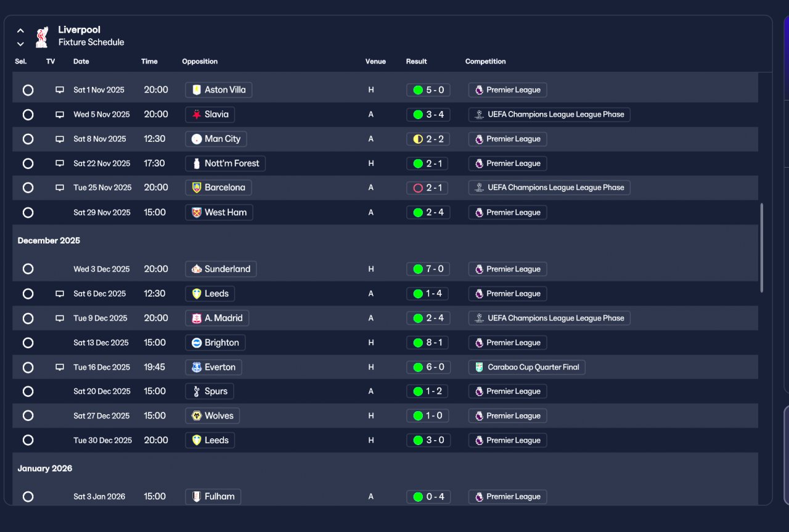Open the UEFA Champions League link for Slavia
The image size is (789, 532).
(549, 115)
